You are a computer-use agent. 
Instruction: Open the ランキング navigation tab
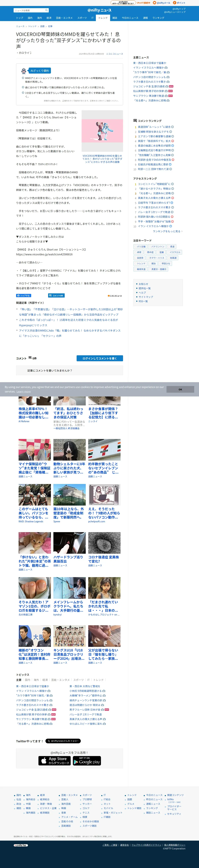tap(158, 18)
